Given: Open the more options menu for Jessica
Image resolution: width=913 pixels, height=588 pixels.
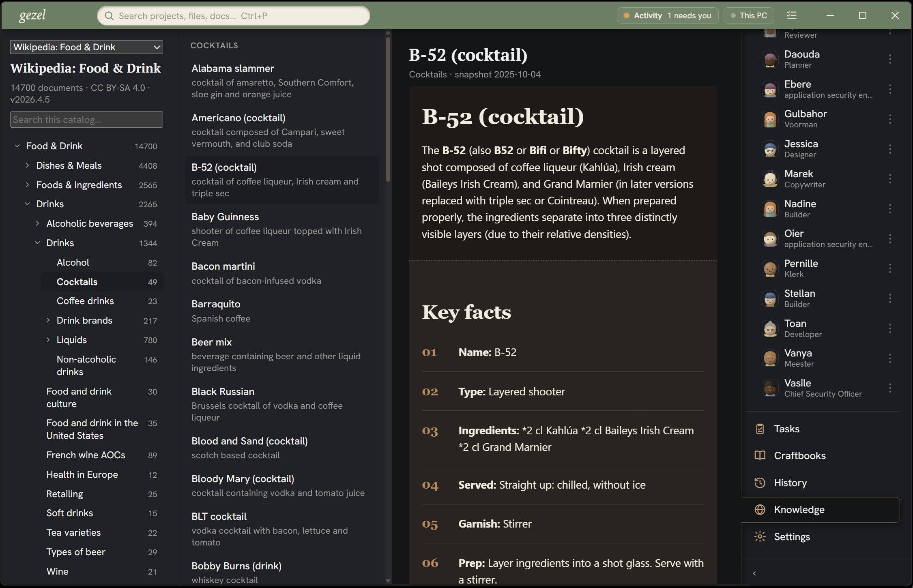Looking at the screenshot, I should point(890,149).
